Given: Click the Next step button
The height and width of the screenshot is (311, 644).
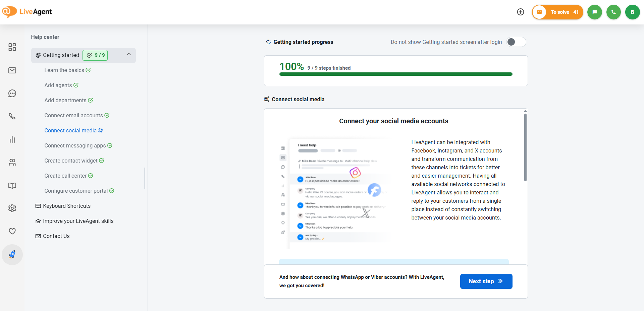Looking at the screenshot, I should coord(486,281).
